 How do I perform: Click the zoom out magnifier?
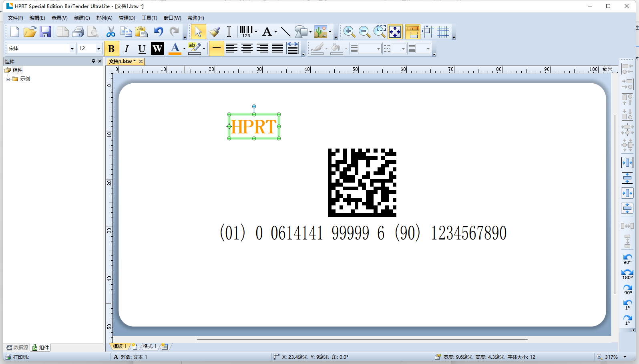[x=364, y=32]
